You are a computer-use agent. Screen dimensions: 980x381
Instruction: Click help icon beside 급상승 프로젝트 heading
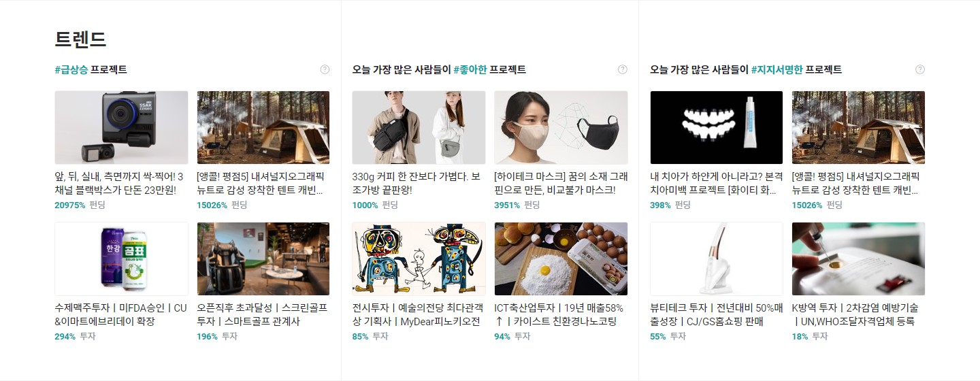tap(325, 69)
